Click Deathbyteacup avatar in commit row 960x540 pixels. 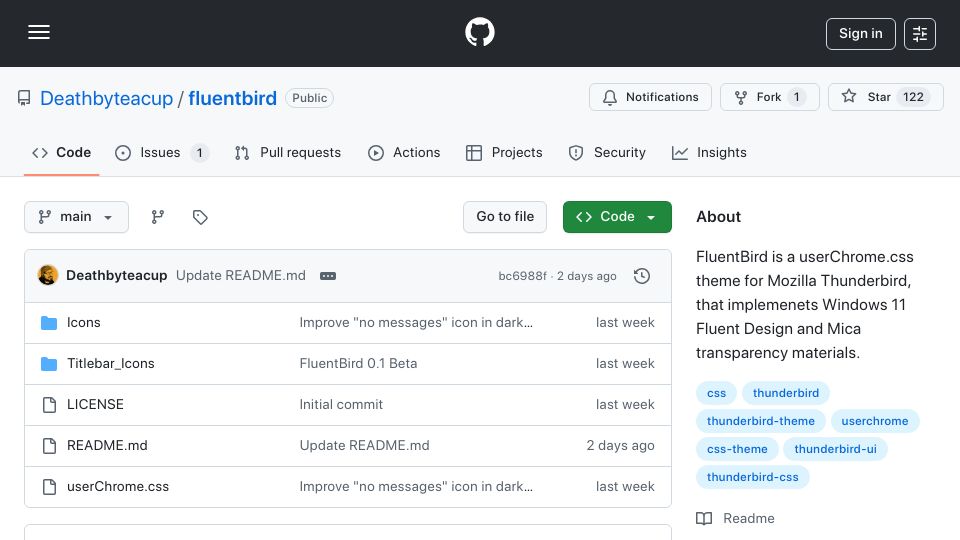click(x=48, y=276)
